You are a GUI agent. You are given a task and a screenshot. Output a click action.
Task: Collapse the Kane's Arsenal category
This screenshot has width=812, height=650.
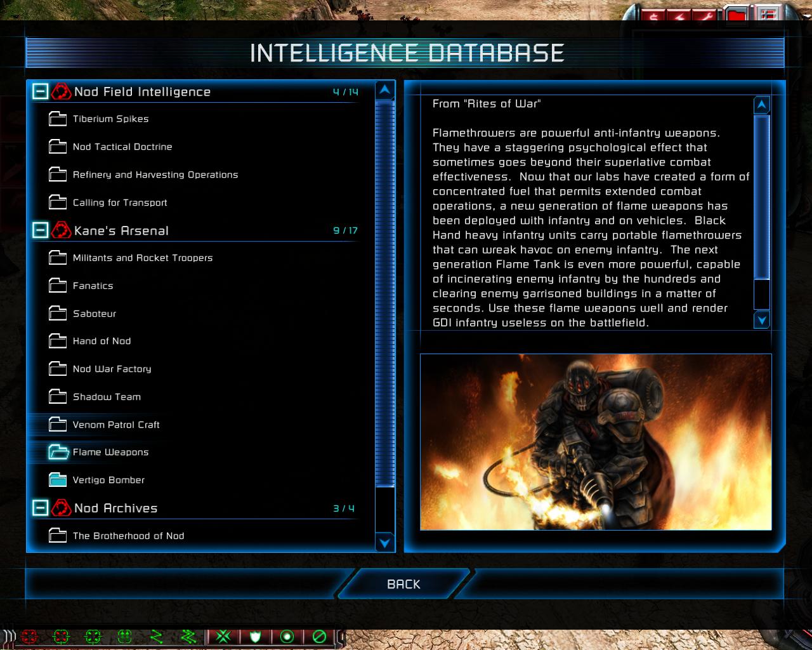[40, 230]
